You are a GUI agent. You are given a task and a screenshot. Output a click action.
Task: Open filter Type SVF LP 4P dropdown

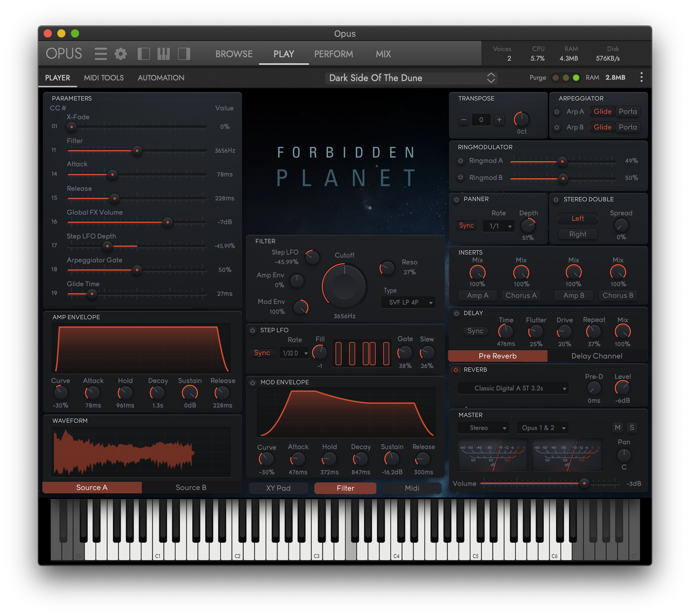(x=408, y=303)
